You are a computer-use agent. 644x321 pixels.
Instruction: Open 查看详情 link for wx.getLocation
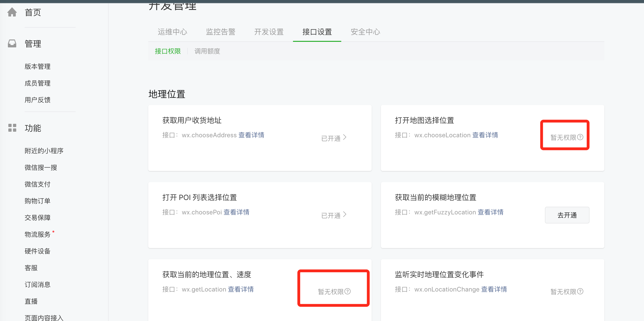point(241,289)
